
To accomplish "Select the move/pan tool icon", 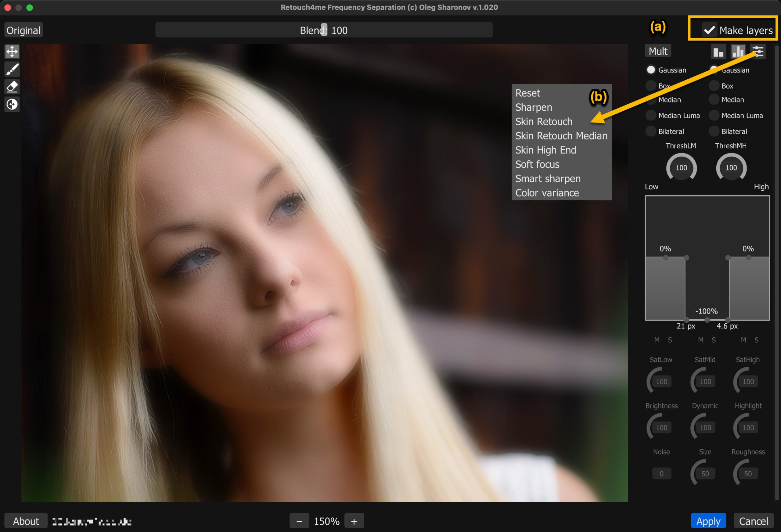I will tap(12, 52).
